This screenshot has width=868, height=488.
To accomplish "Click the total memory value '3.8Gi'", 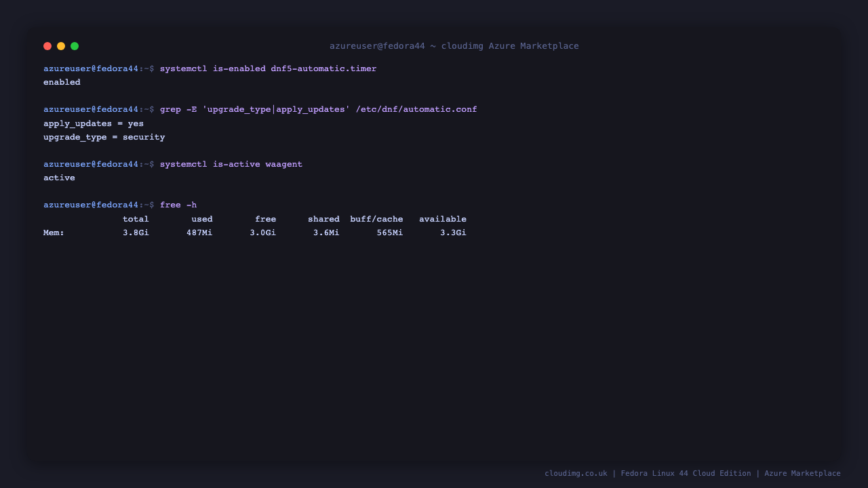I will (136, 232).
